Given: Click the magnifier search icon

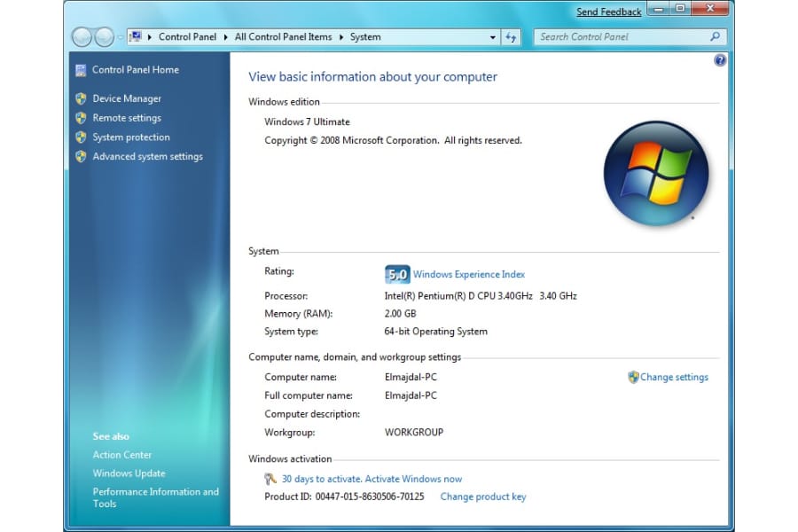Looking at the screenshot, I should coord(715,36).
